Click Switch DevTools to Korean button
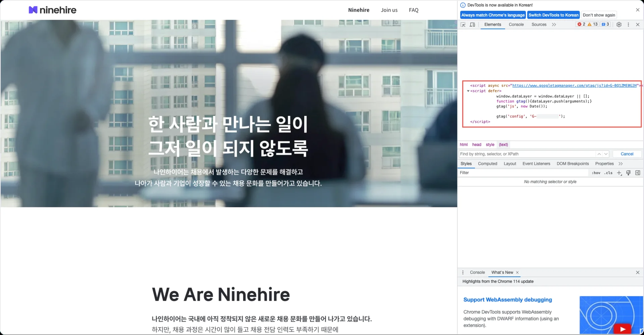644x335 pixels. [x=553, y=15]
